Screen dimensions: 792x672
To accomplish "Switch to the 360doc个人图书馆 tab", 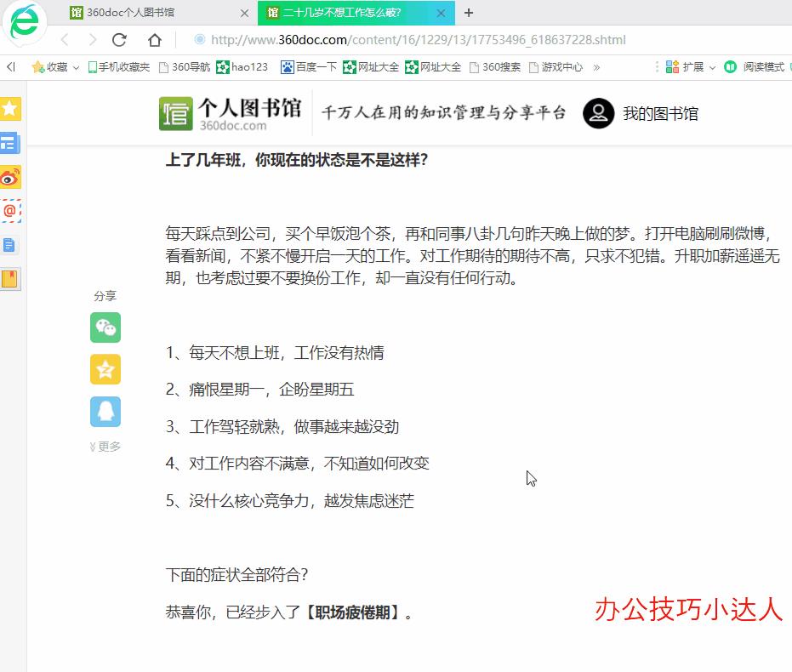I will click(143, 13).
